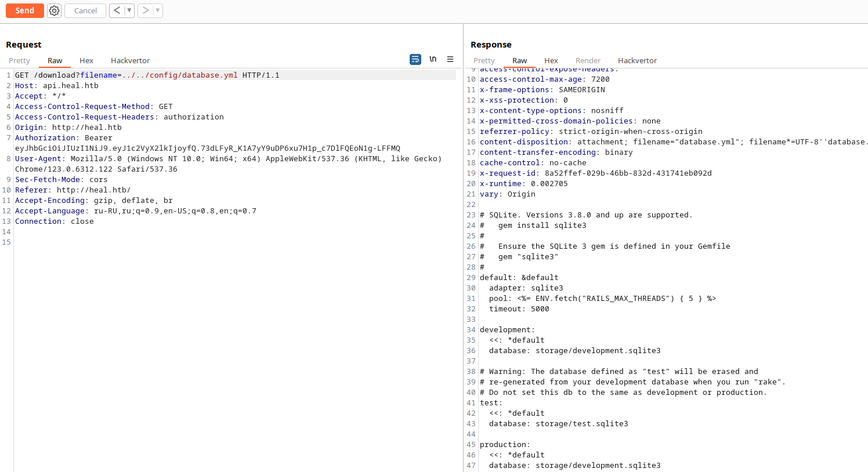Screen dimensions: 868x472
Task: Click the content-disposition response header
Action: click(674, 142)
